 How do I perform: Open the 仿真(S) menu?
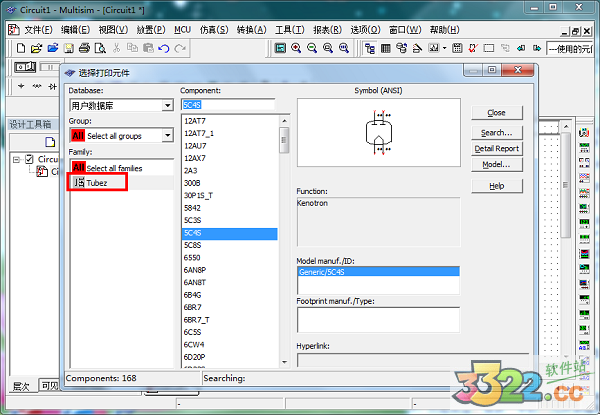(214, 30)
